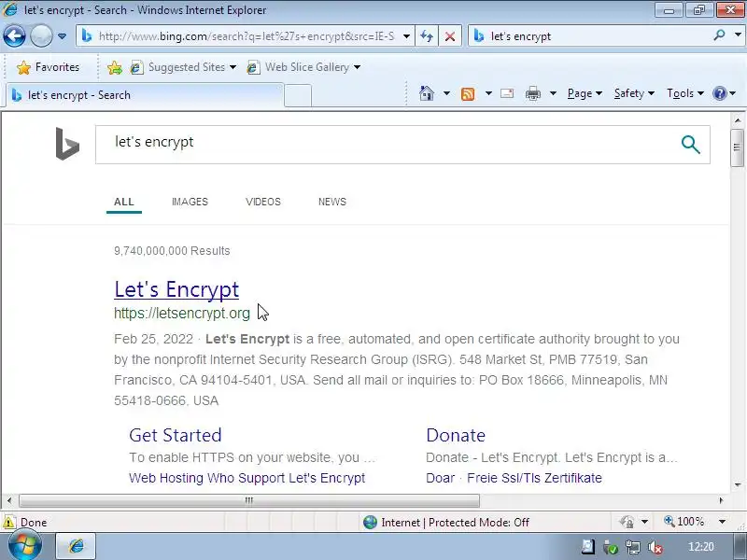
Task: Expand the address bar autocomplete dropdown
Action: [x=406, y=36]
